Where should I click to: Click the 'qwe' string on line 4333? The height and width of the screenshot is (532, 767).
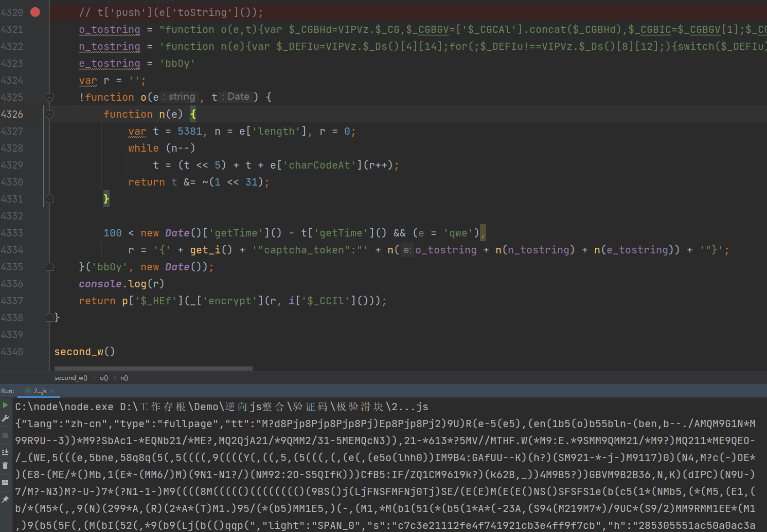coord(458,233)
